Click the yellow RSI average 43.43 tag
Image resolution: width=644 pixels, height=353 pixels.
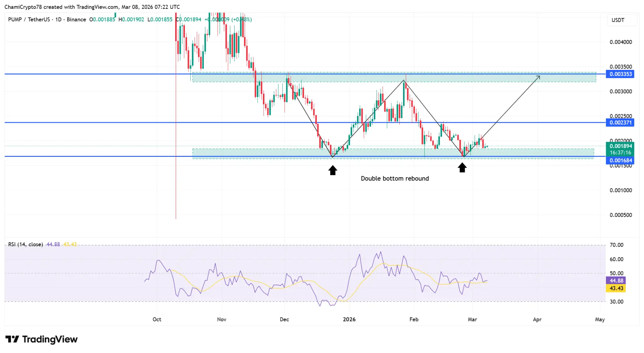pos(616,288)
